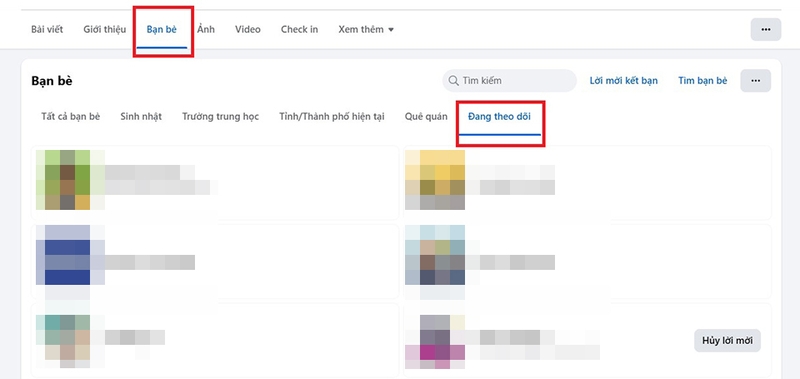800x379 pixels.
Task: Click the magnifier icon in search box
Action: [x=453, y=81]
